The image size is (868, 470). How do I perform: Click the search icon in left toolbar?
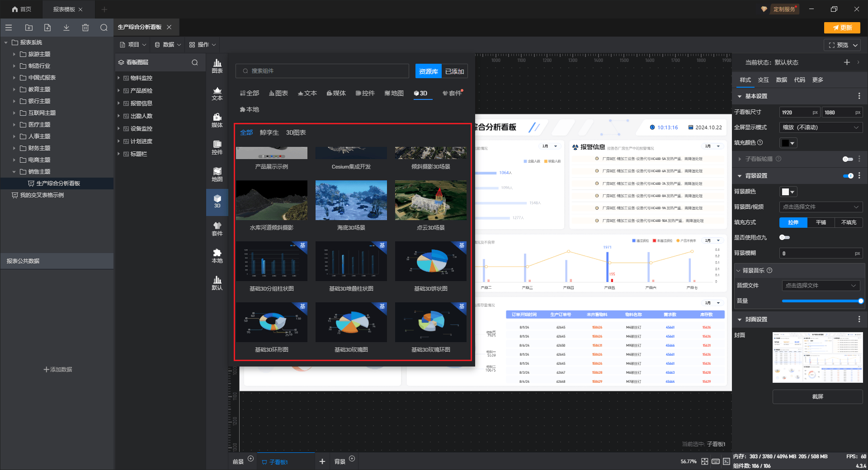coord(104,28)
